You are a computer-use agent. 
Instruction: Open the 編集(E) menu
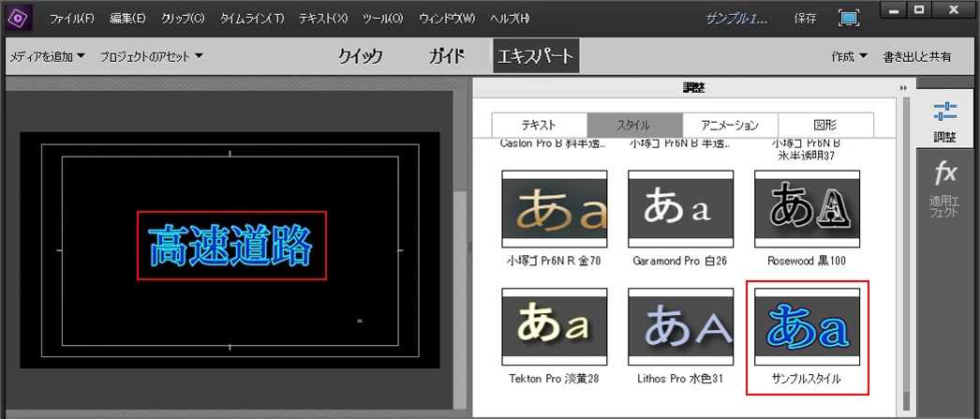pyautogui.click(x=127, y=19)
